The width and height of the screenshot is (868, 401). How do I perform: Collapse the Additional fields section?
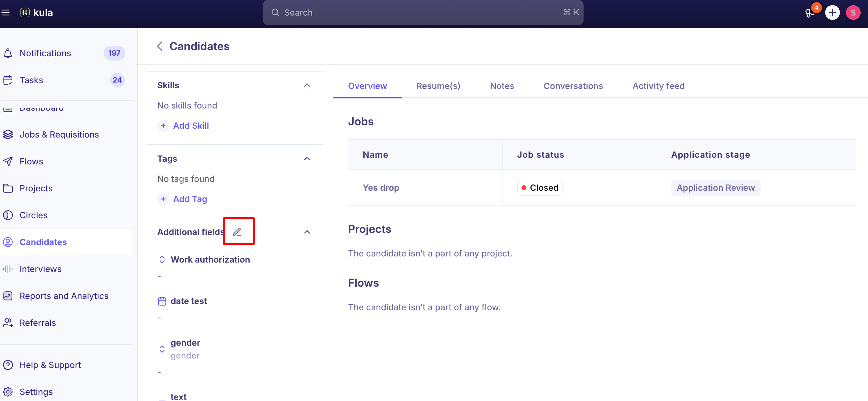coord(307,232)
